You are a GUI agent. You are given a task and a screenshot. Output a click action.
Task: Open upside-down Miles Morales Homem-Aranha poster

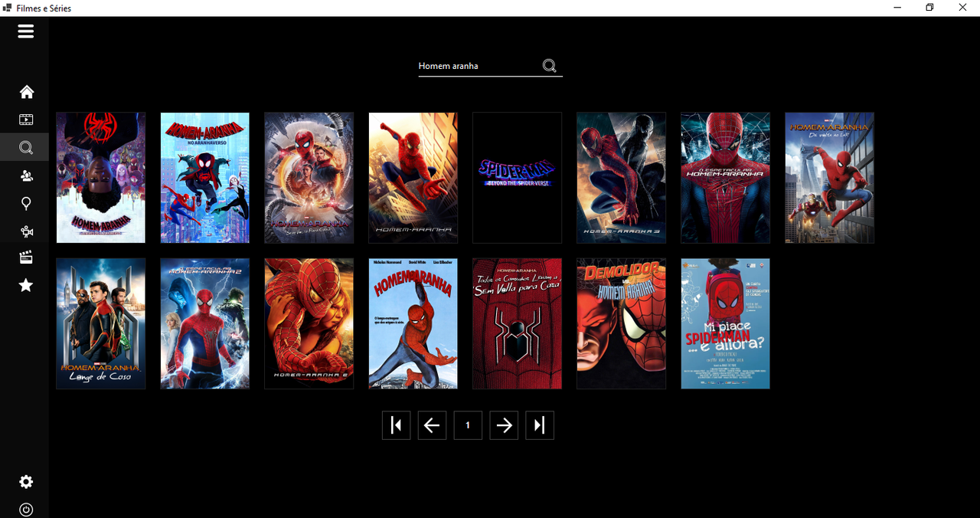tap(101, 178)
